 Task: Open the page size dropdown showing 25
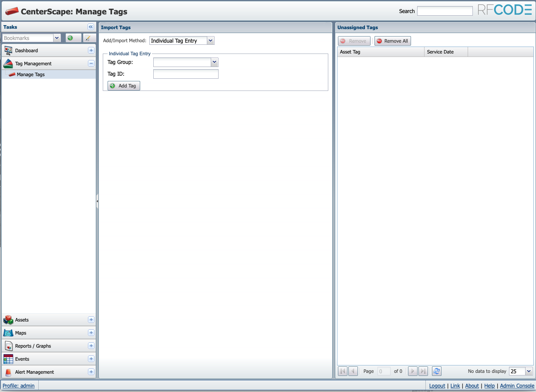(x=529, y=371)
